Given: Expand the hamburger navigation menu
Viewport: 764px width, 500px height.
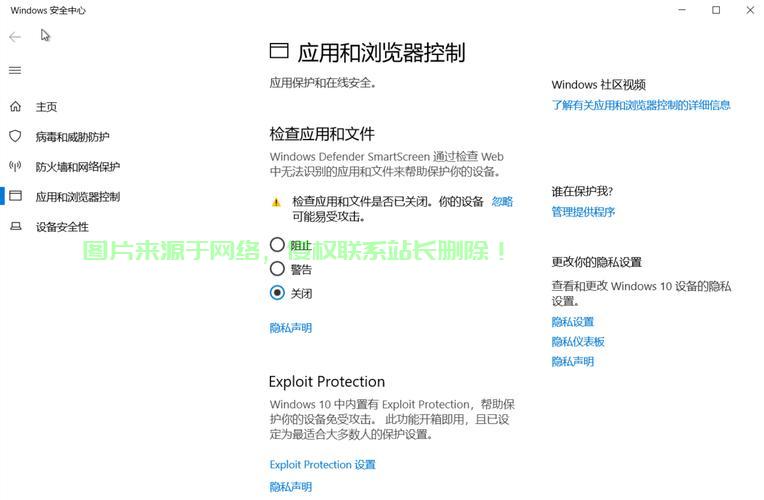Looking at the screenshot, I should pyautogui.click(x=15, y=70).
